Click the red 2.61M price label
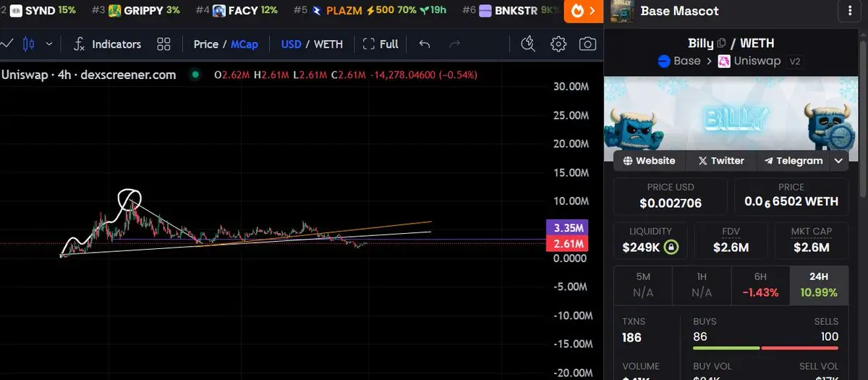The image size is (868, 380). pos(568,244)
